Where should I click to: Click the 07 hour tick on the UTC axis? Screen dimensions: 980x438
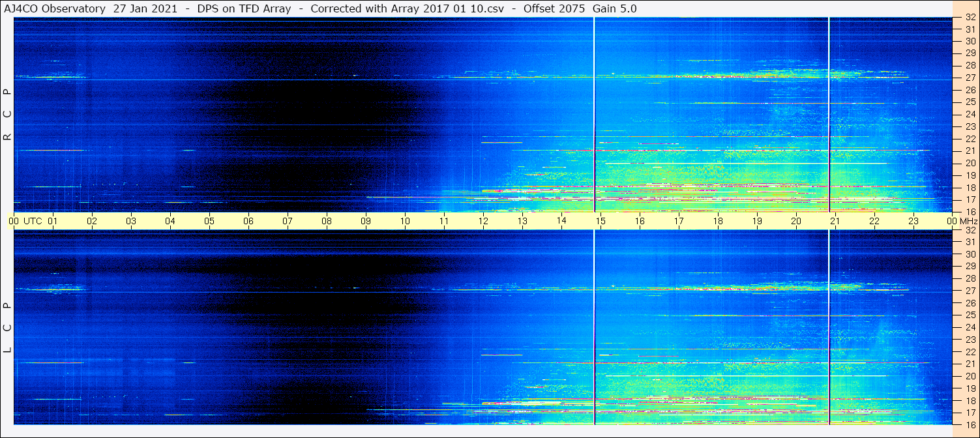tap(288, 221)
